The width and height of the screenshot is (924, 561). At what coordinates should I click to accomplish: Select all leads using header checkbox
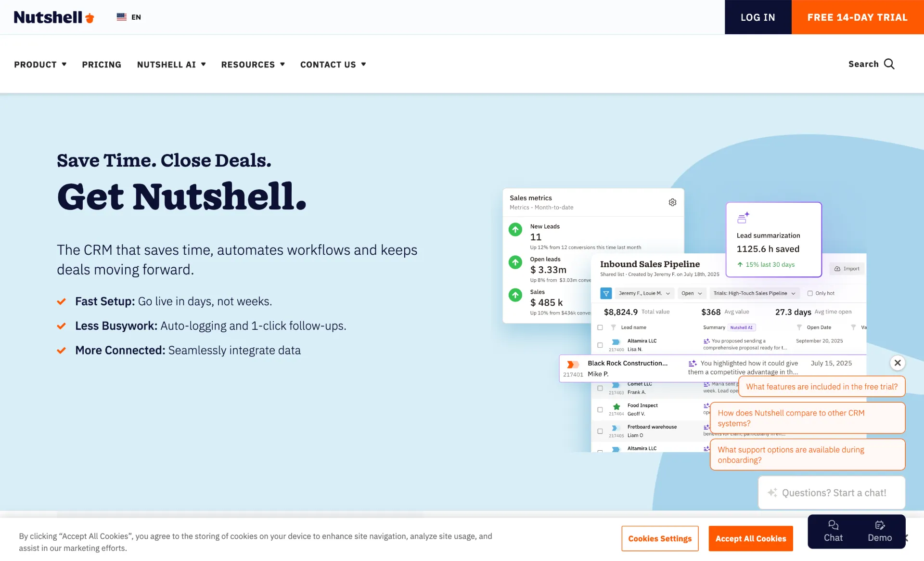(x=600, y=327)
